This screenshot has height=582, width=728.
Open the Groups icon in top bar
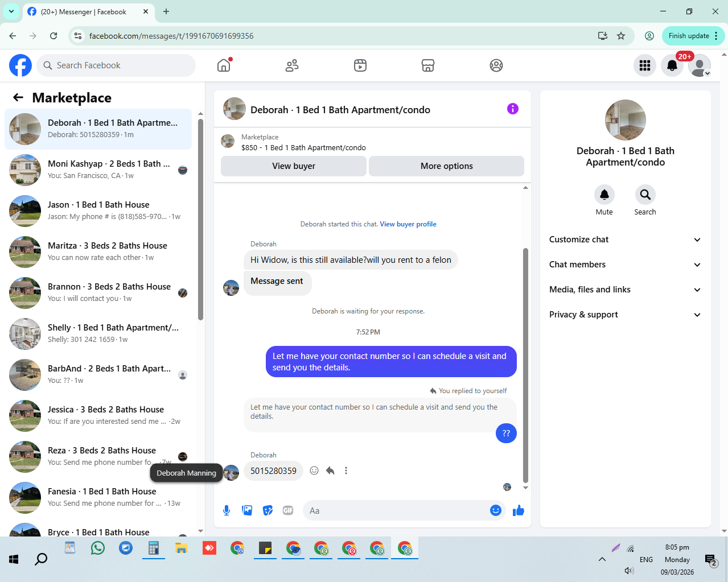[496, 65]
